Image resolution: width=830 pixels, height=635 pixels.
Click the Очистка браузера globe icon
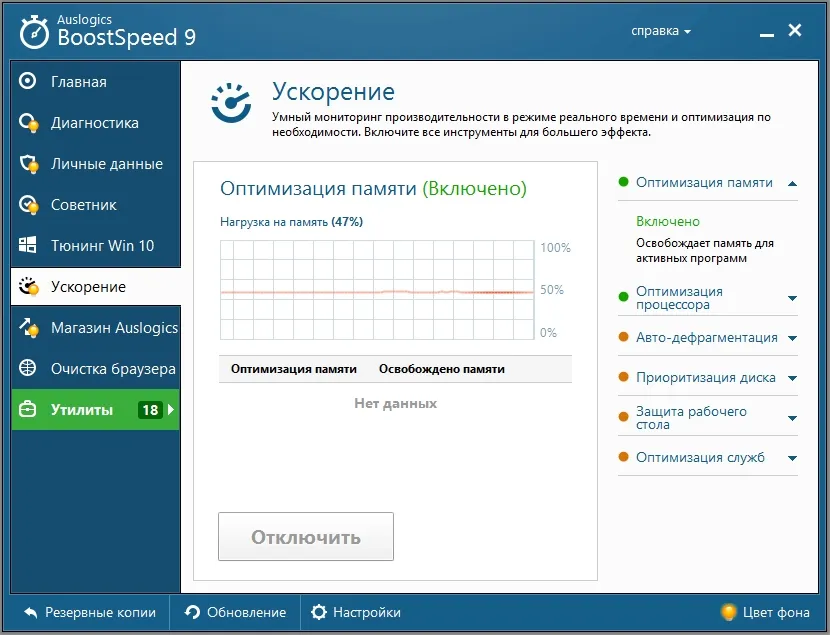click(28, 368)
